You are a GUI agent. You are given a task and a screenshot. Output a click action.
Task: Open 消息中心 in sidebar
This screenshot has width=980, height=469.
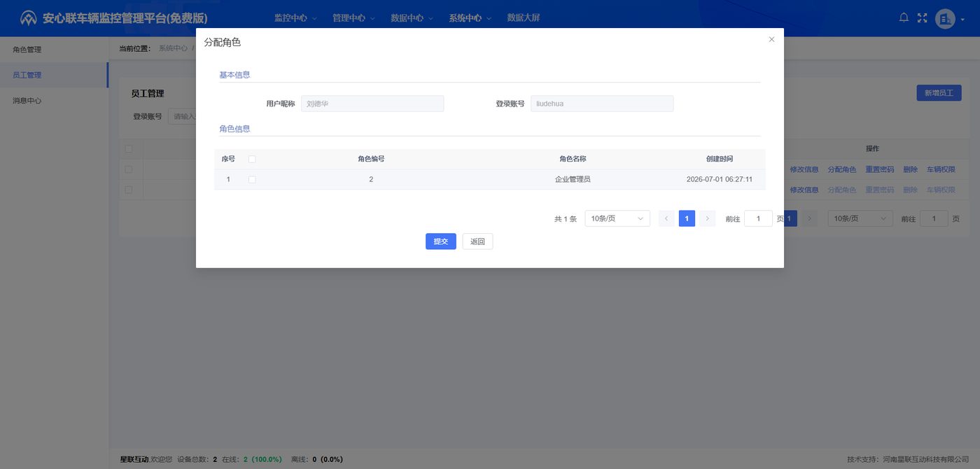pyautogui.click(x=54, y=100)
